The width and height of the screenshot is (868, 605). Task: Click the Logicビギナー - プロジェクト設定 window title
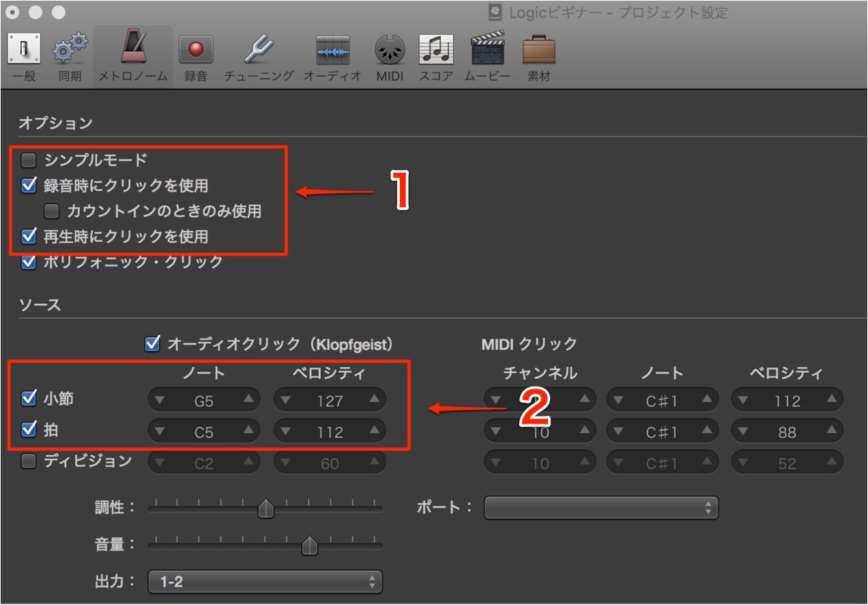click(618, 12)
